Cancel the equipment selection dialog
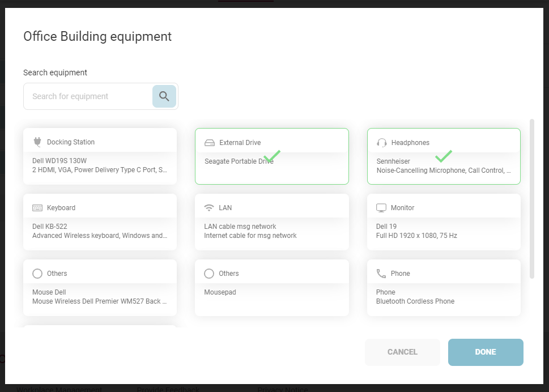549x392 pixels. click(402, 352)
